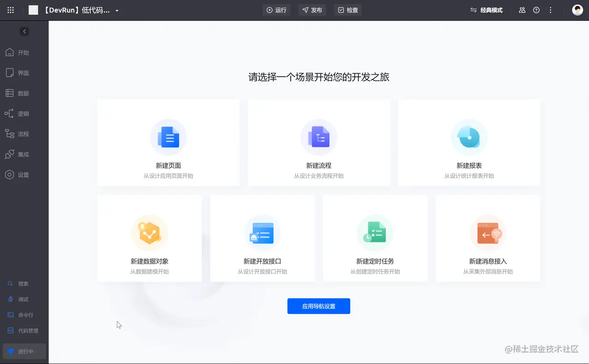Image resolution: width=589 pixels, height=364 pixels.
Task: Click heading 请选择一个场景开始您的开发之旅
Action: (x=319, y=77)
